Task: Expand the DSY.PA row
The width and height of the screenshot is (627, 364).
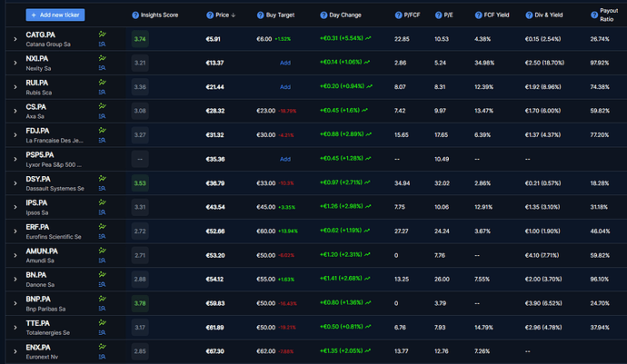Action: pyautogui.click(x=15, y=183)
